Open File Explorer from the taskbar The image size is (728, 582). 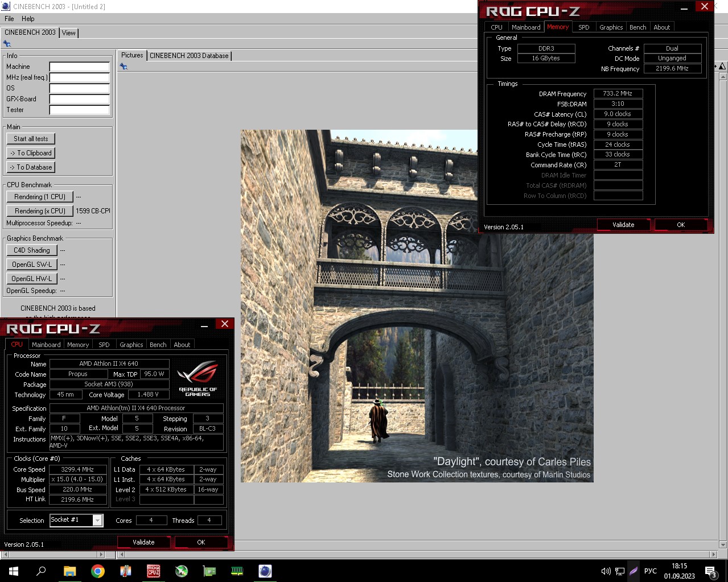[x=69, y=571]
